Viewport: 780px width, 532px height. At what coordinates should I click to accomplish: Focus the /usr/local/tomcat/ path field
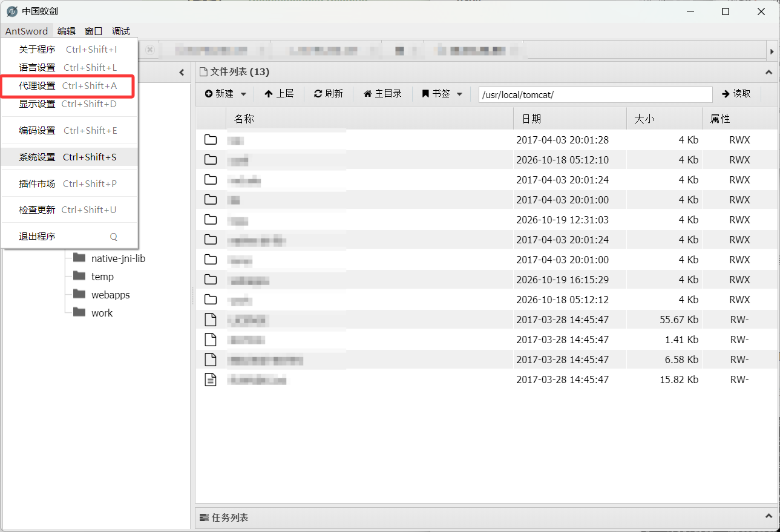point(595,94)
